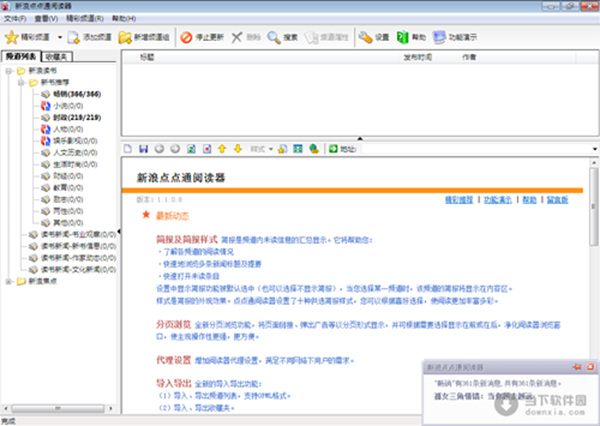Click the grey forward navigation button
This screenshot has height=426, width=600.
click(175, 149)
